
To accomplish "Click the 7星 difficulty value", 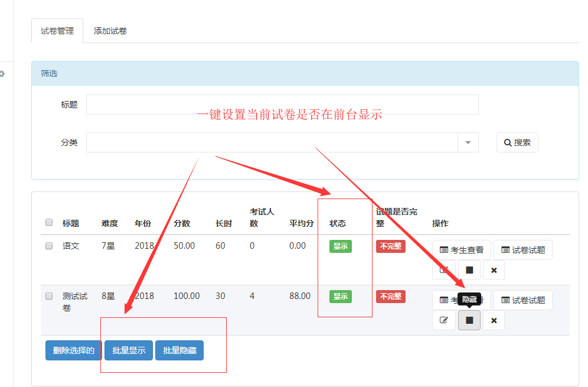I will pos(108,246).
